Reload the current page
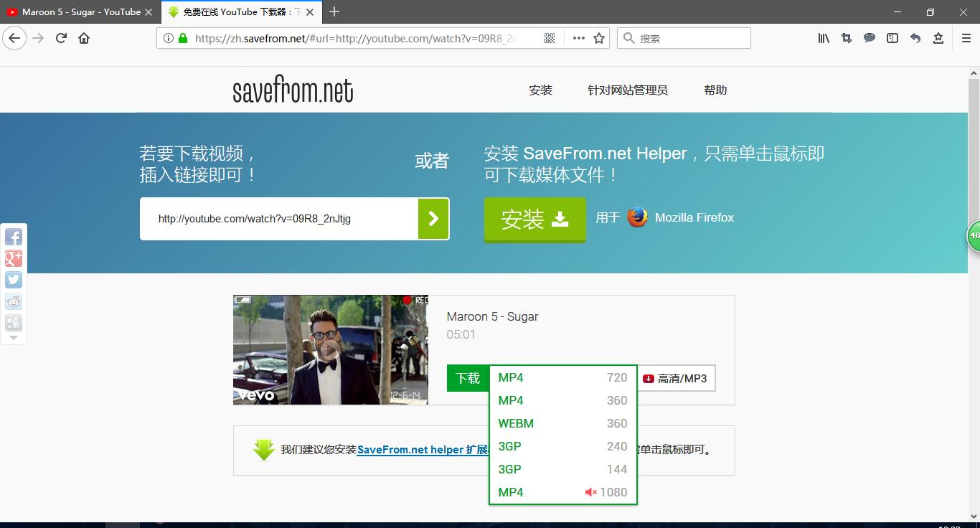The image size is (980, 528). [x=61, y=38]
